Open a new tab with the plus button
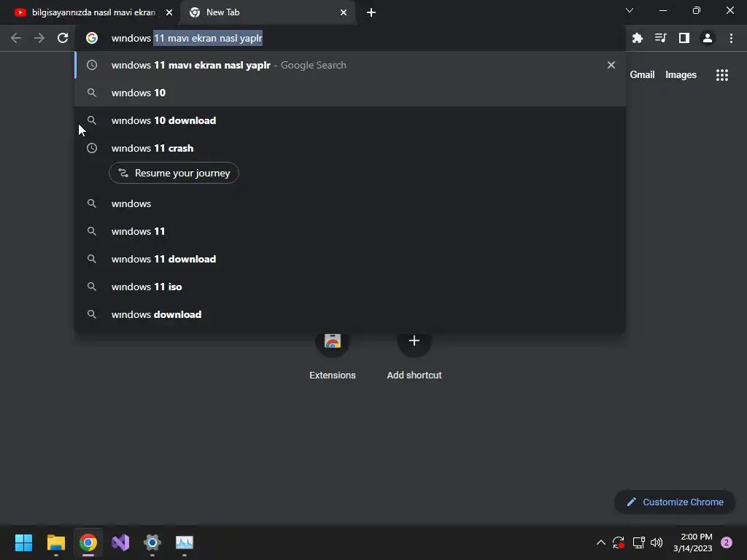The image size is (747, 560). (x=371, y=12)
